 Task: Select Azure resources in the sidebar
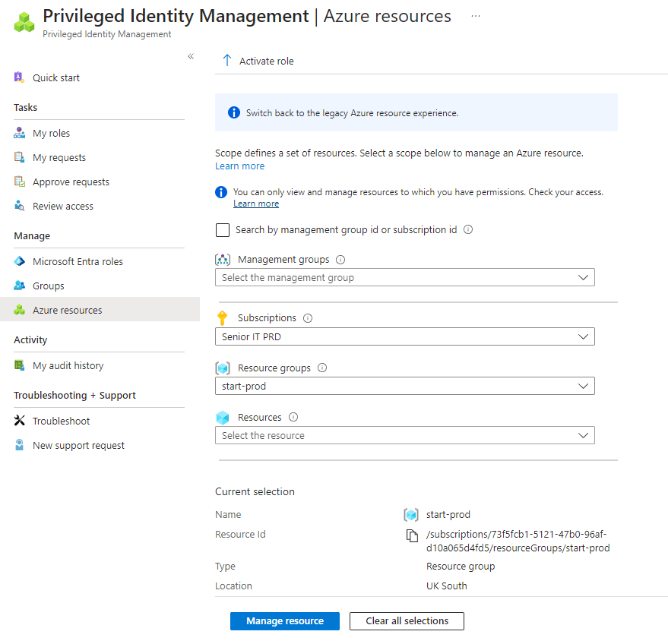(x=100, y=309)
